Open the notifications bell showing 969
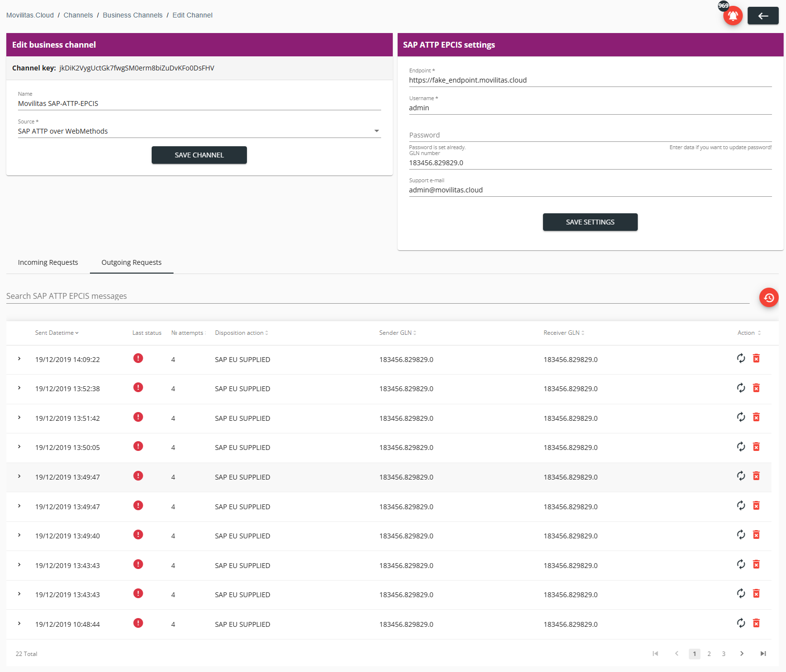 pyautogui.click(x=733, y=16)
